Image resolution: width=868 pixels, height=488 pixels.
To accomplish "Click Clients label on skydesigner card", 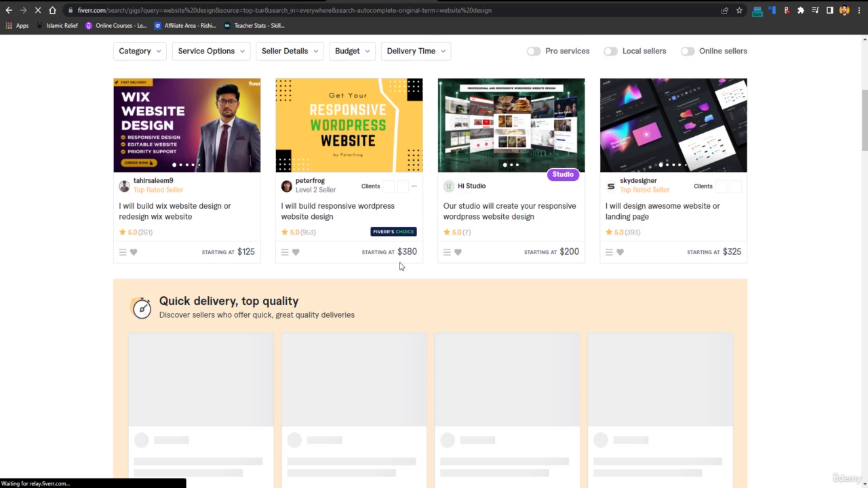I will (703, 186).
